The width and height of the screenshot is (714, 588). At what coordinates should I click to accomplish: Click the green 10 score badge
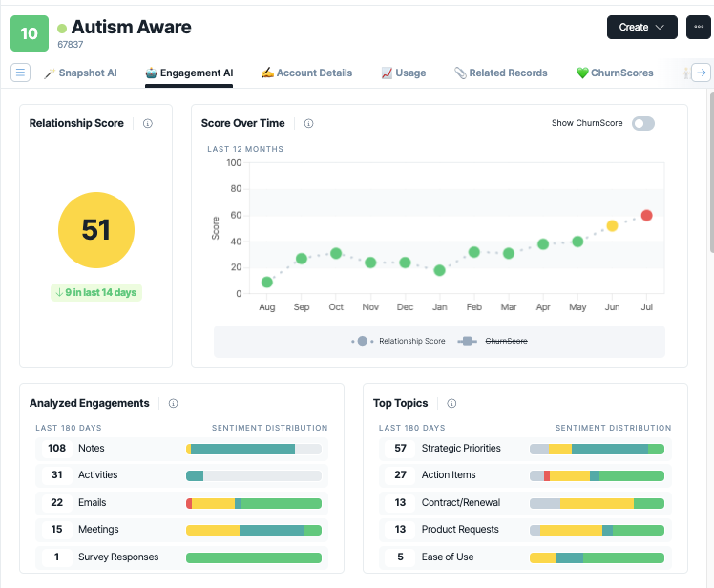(30, 33)
